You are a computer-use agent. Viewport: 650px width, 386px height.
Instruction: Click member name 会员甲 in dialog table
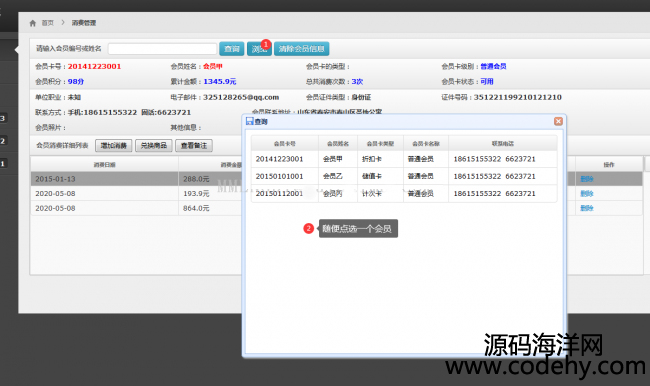pyautogui.click(x=333, y=159)
